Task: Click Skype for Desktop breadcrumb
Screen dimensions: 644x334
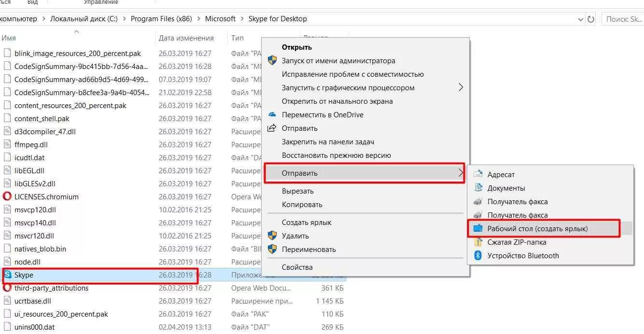Action: [x=278, y=19]
